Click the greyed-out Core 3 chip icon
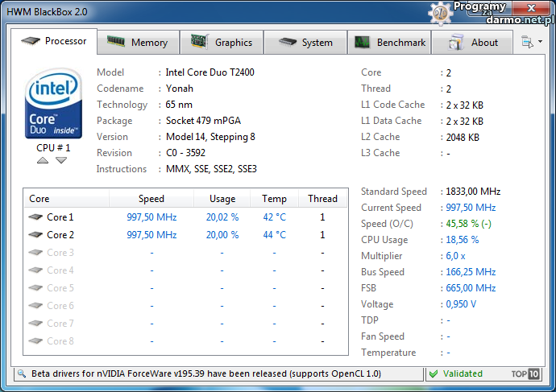 [35, 253]
